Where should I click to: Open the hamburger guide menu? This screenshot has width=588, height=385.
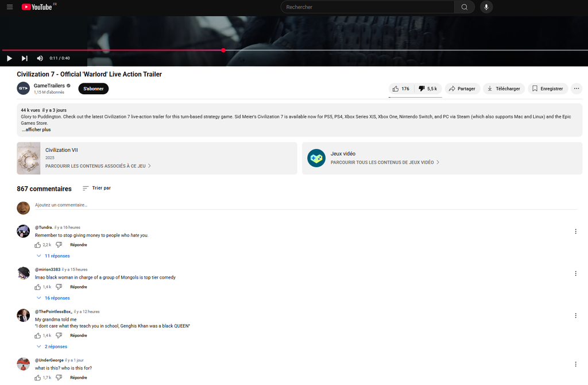[10, 7]
